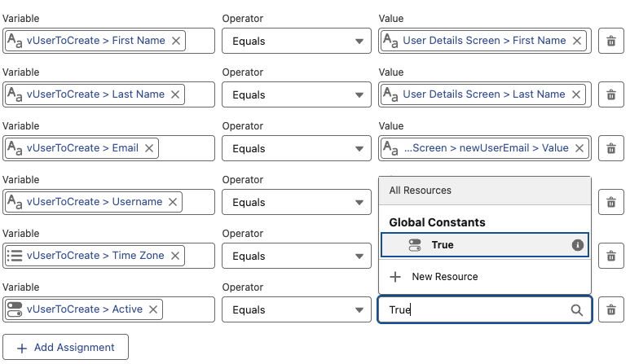Remove vUserToCreate > Active variable pill
The width and height of the screenshot is (630, 364).
click(x=153, y=309)
